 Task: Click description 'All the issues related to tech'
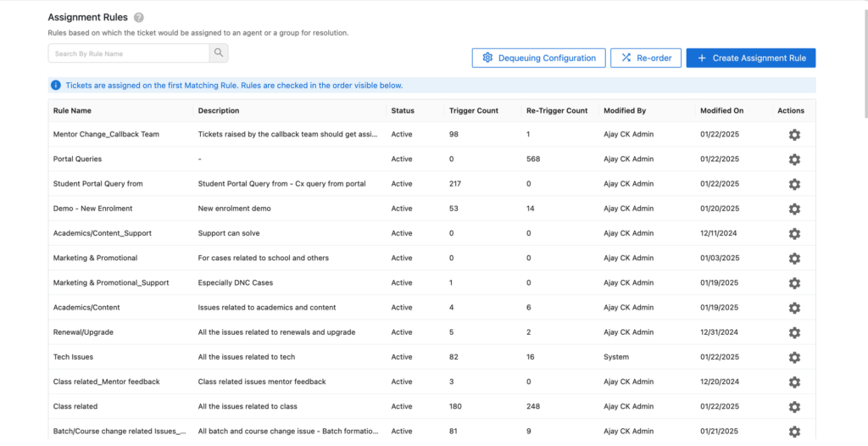tap(247, 357)
